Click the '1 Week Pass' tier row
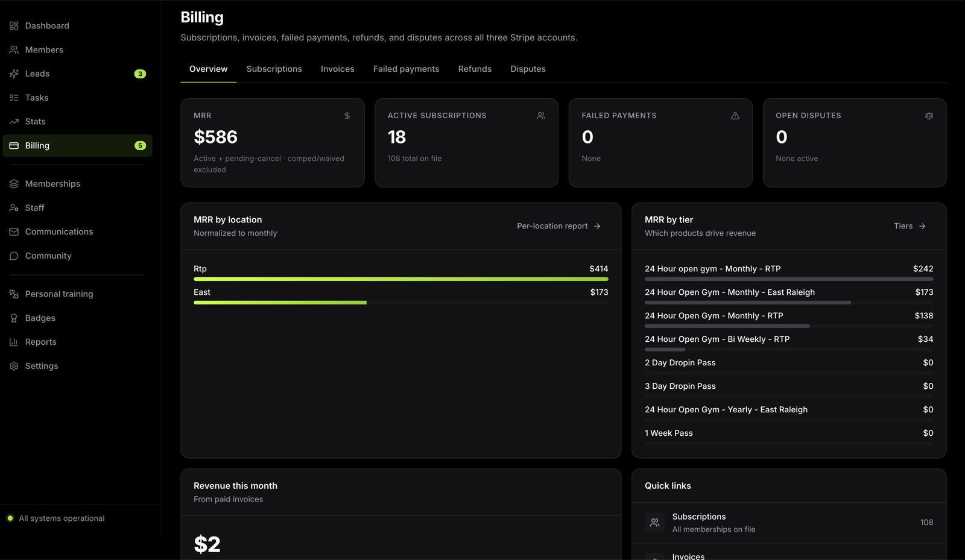 pyautogui.click(x=789, y=436)
